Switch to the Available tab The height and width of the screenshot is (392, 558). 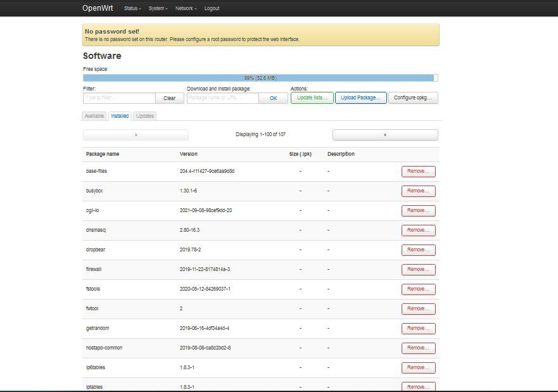(x=94, y=116)
